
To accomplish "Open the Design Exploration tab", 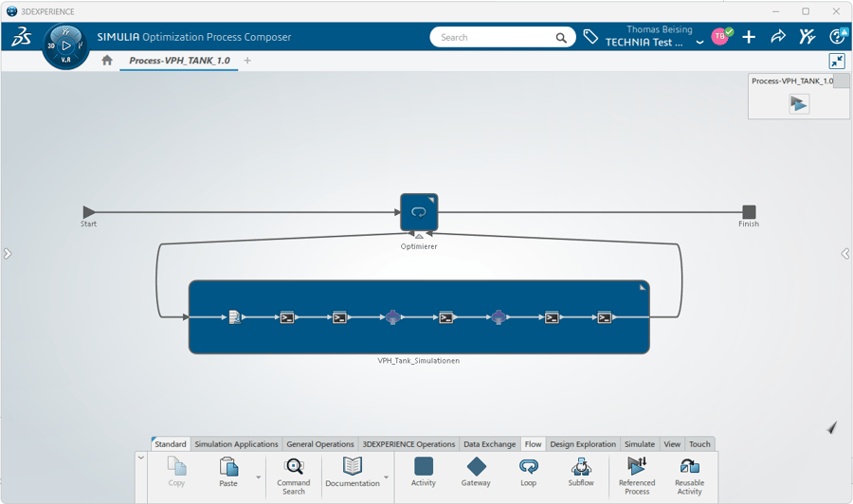I will (583, 444).
